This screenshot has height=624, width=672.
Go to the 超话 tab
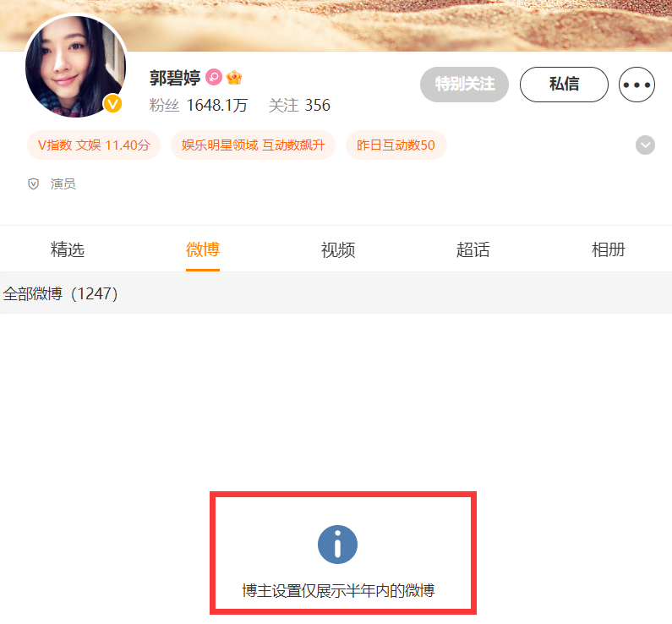coord(473,249)
